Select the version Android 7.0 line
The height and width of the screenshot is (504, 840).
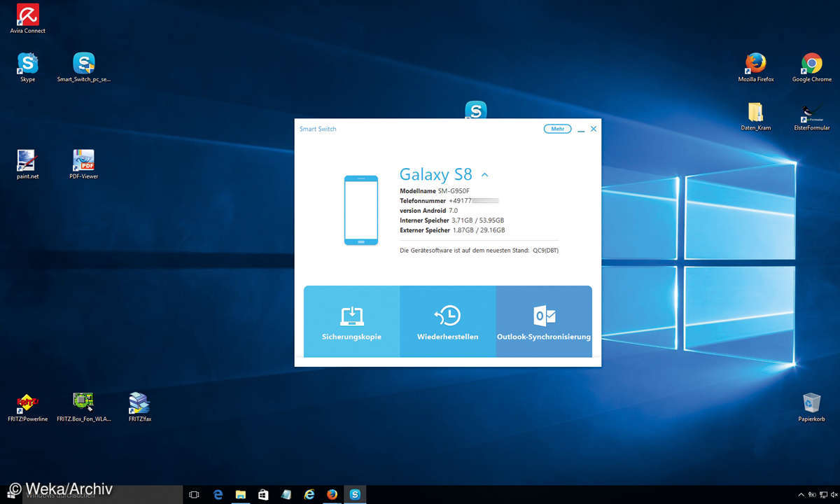428,211
